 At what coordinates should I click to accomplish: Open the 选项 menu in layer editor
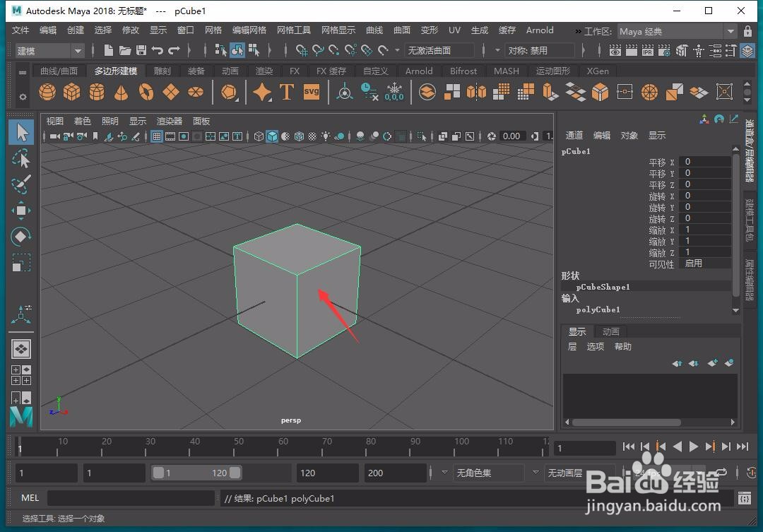(x=595, y=347)
